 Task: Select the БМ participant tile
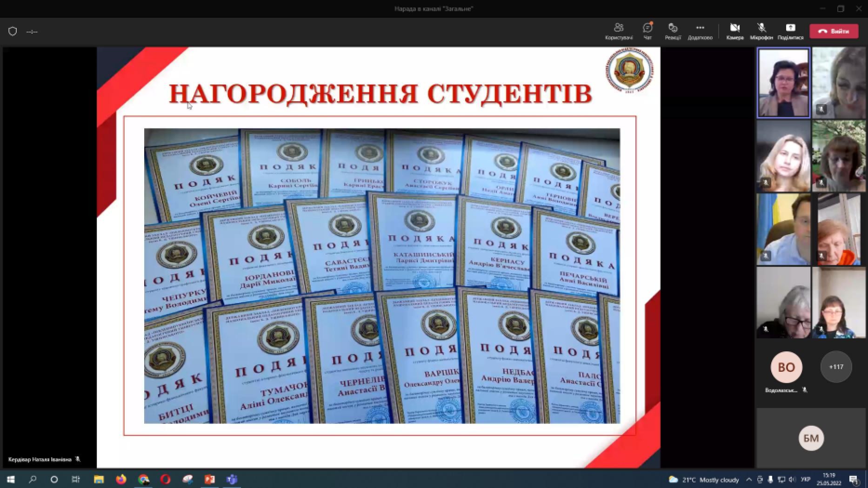(x=811, y=438)
